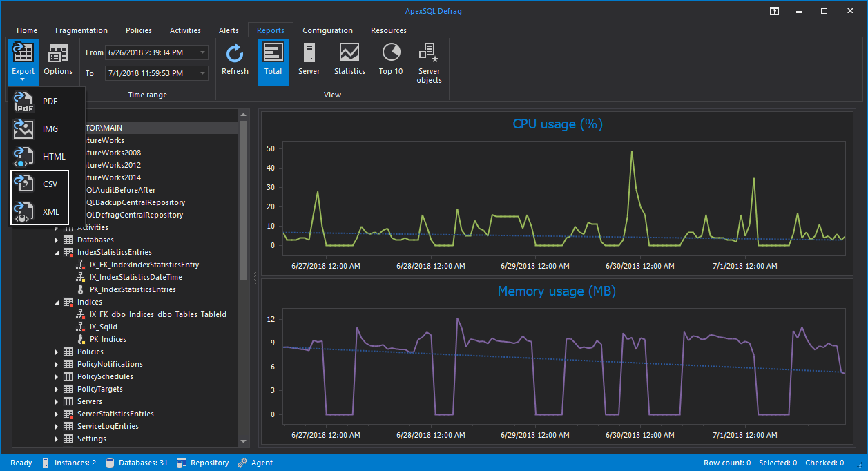Expand the Servers node
868x471 pixels.
coord(57,401)
